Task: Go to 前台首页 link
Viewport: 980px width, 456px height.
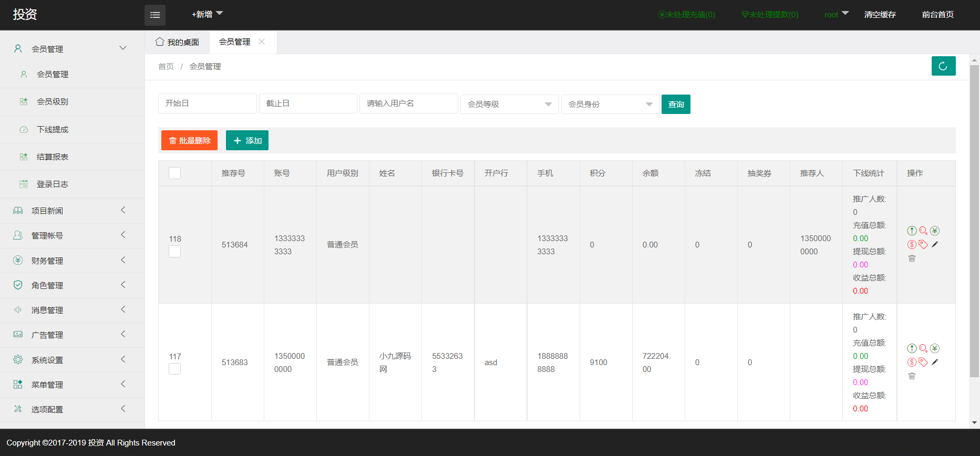Action: coord(937,14)
